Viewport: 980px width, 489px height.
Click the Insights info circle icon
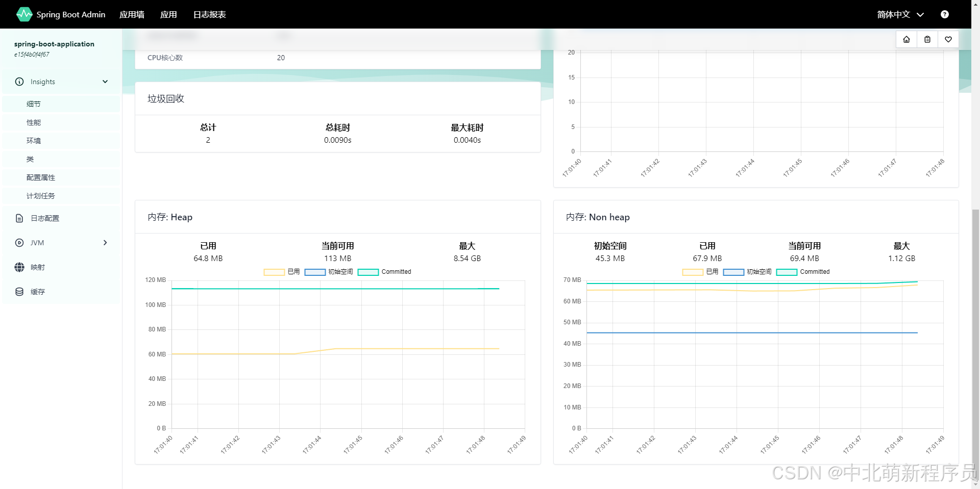click(x=19, y=82)
